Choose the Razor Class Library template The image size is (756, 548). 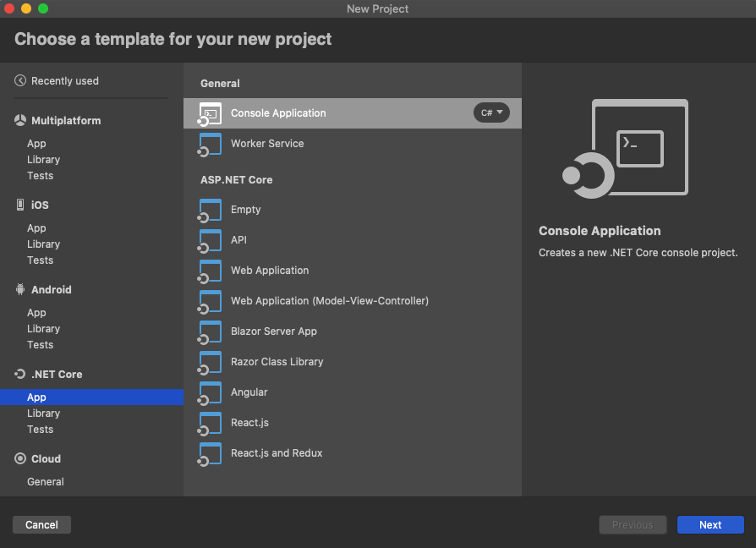(x=353, y=361)
